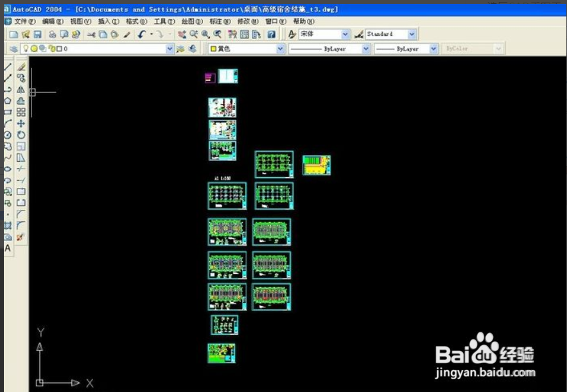The width and height of the screenshot is (567, 392).
Task: Open the 文件 (File) menu
Action: pos(25,22)
